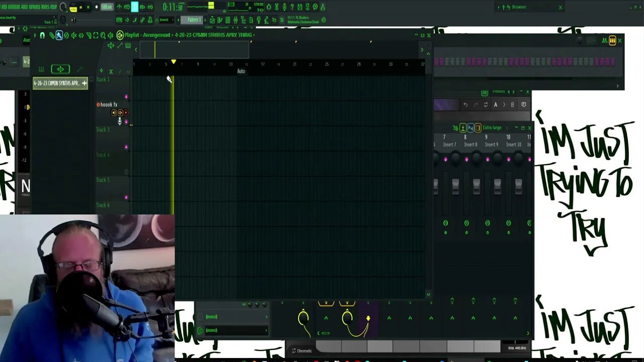Select the pencil draw tool in playlist

52,35
